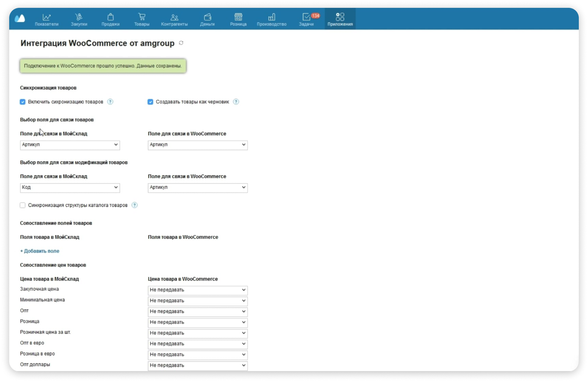Screen dimensions: 588x382
Task: Click Выбор поля для связи модификаций heading
Action: pos(74,163)
